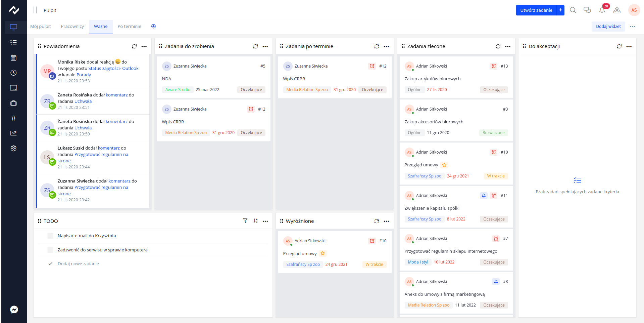Click the Moda i styl tag on task #7
The width and height of the screenshot is (644, 323).
(418, 262)
